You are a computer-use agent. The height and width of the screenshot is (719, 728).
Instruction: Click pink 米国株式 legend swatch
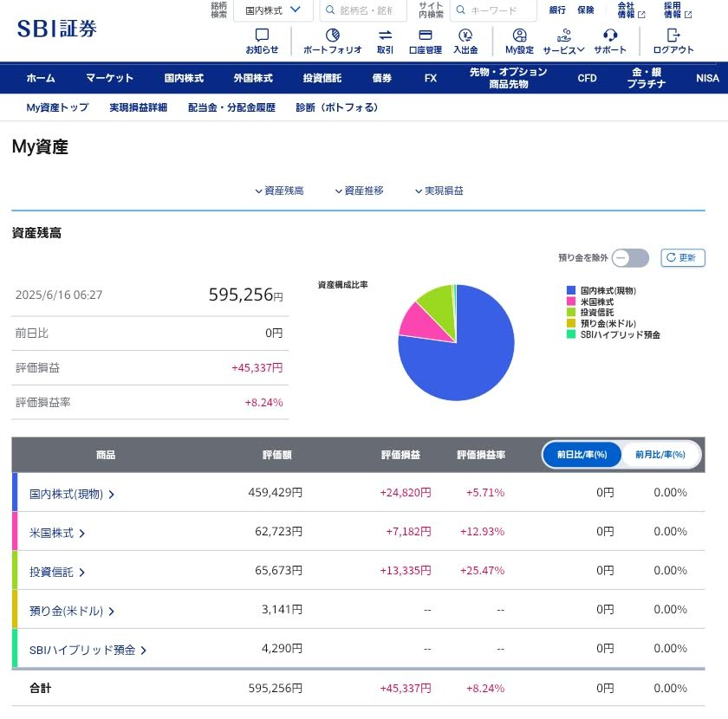571,301
